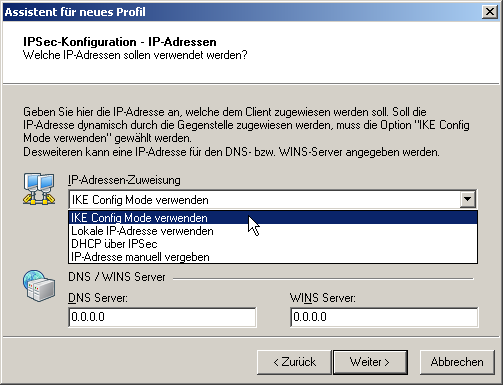
Task: Select DHCP über IPSec option
Action: click(273, 244)
